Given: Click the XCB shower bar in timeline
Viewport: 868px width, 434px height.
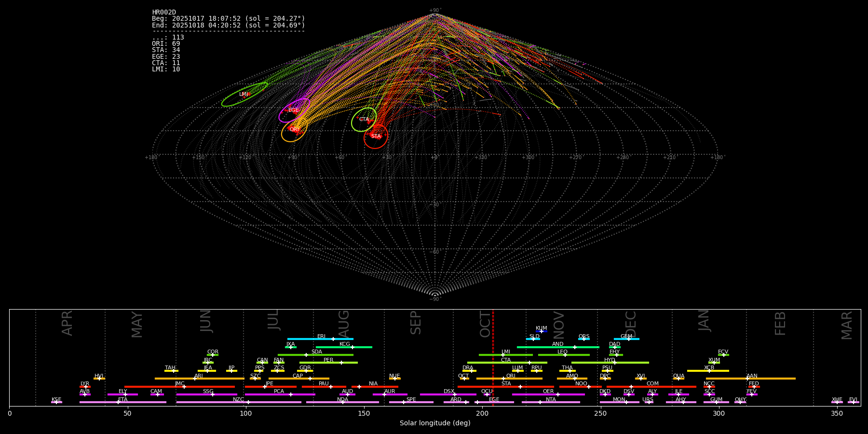Looking at the screenshot, I should tap(708, 371).
